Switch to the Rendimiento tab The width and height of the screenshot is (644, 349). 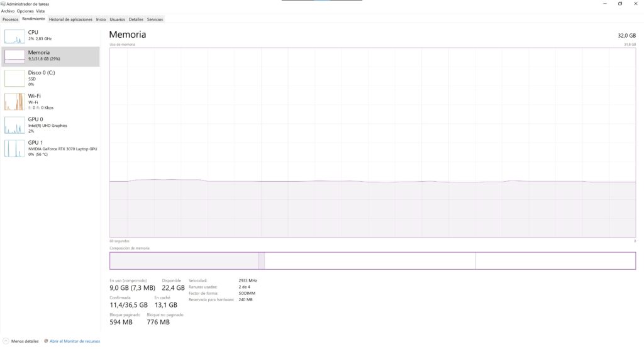coord(34,19)
